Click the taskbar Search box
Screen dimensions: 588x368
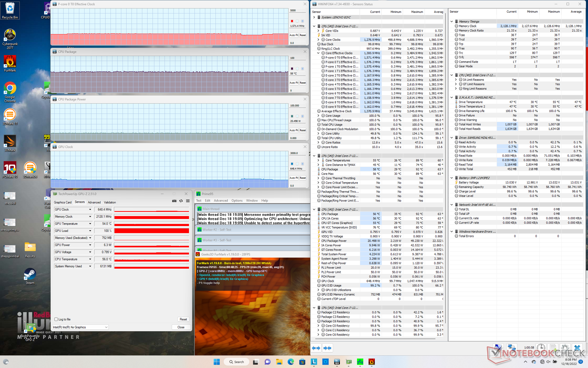236,362
